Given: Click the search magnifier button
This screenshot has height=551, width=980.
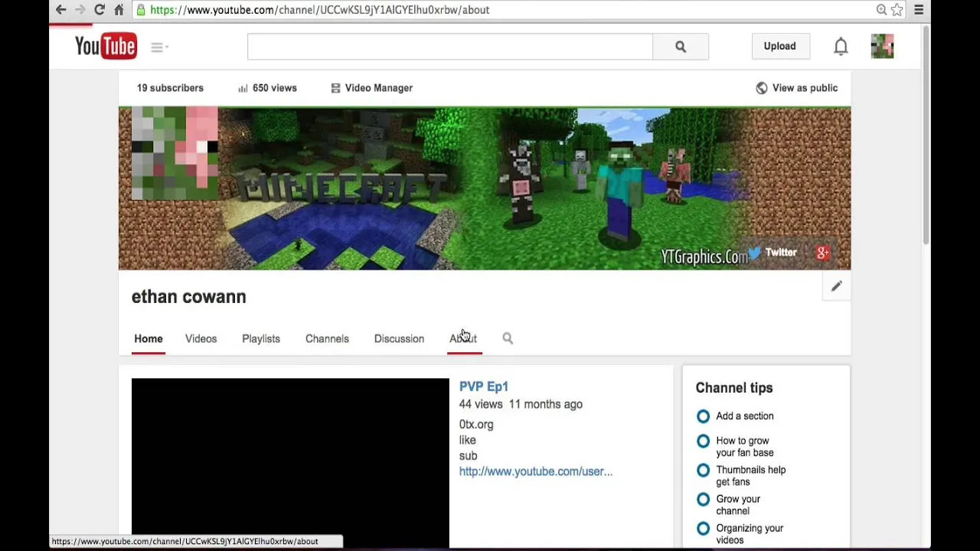Looking at the screenshot, I should 681,47.
